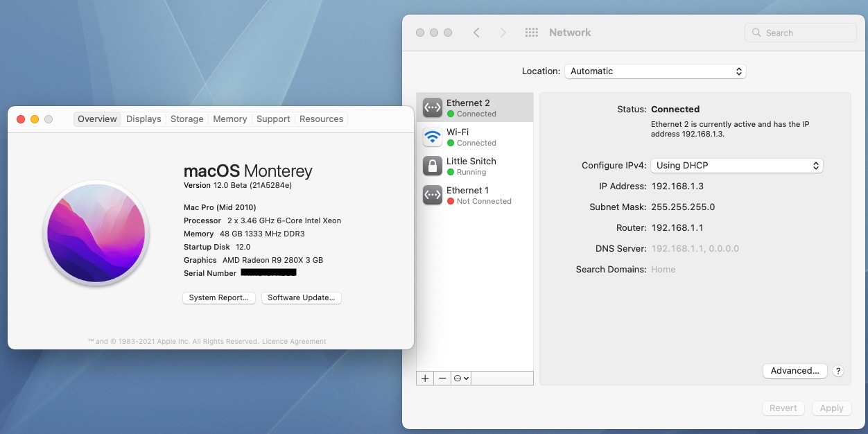Go forward in Network preferences
Screen dimensions: 868x434
[x=503, y=33]
